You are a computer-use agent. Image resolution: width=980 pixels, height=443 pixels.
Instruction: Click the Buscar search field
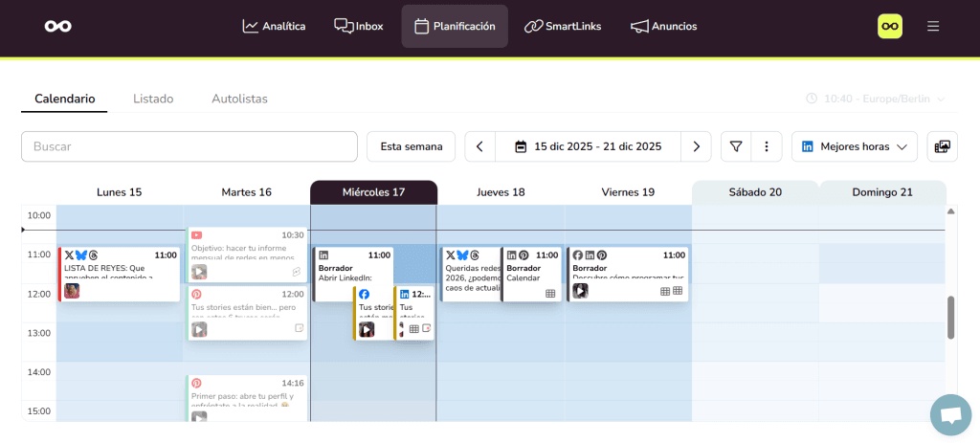point(189,146)
